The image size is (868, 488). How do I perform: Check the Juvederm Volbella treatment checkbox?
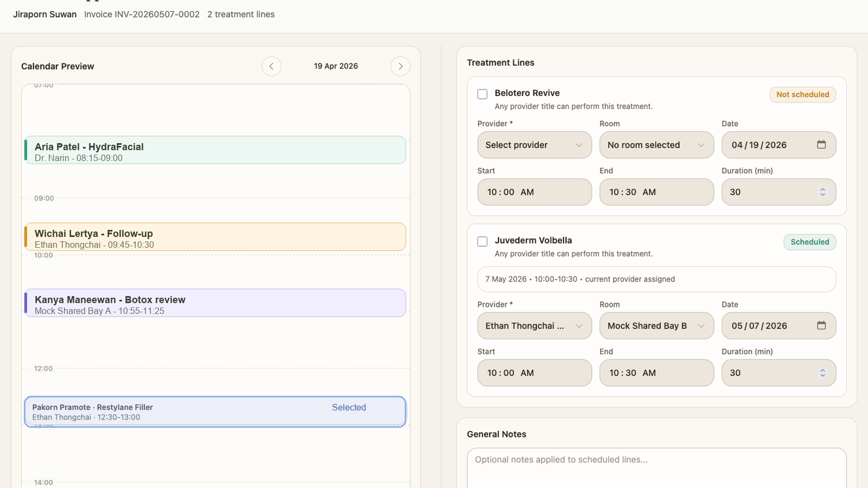point(482,241)
